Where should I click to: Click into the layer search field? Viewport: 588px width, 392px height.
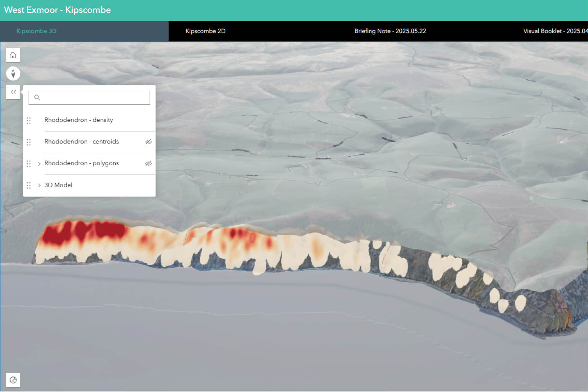click(x=89, y=98)
